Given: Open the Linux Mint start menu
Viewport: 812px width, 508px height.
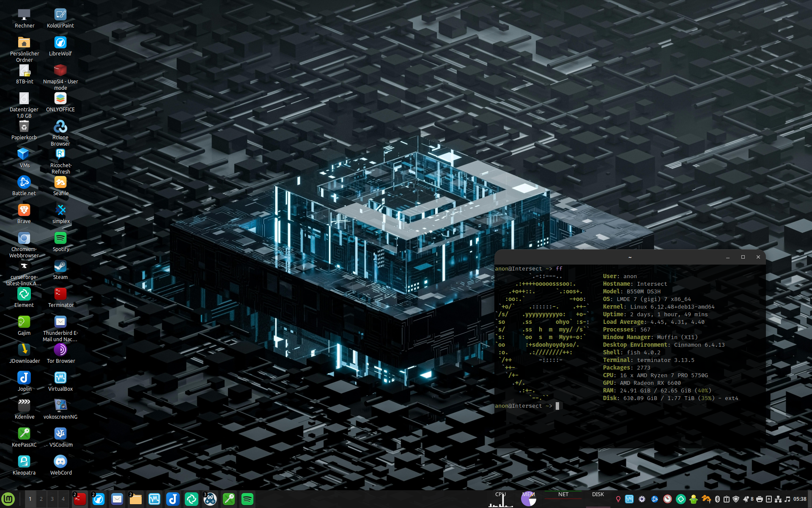Looking at the screenshot, I should click(x=8, y=499).
